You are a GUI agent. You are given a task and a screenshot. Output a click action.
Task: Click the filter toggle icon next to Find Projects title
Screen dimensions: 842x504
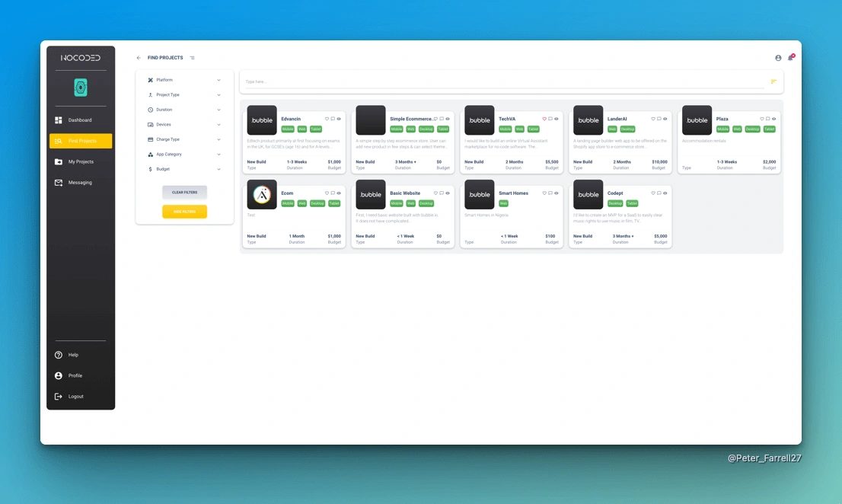pos(193,57)
